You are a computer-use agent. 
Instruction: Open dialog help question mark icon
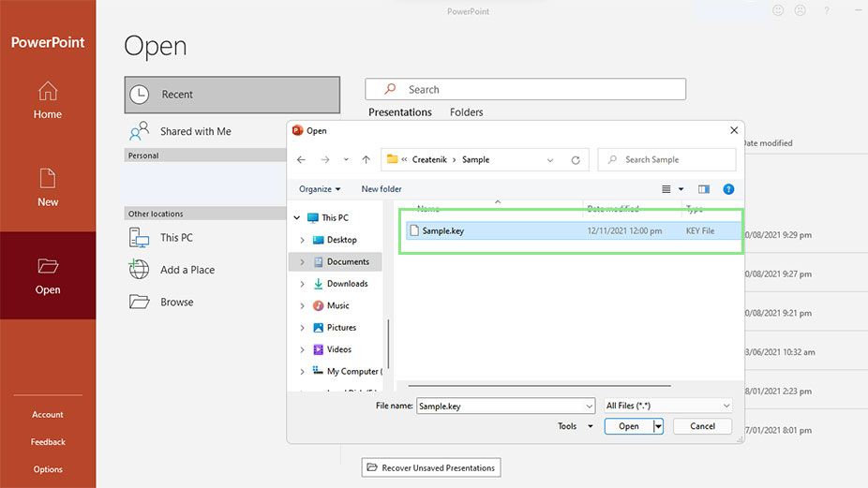pos(728,189)
